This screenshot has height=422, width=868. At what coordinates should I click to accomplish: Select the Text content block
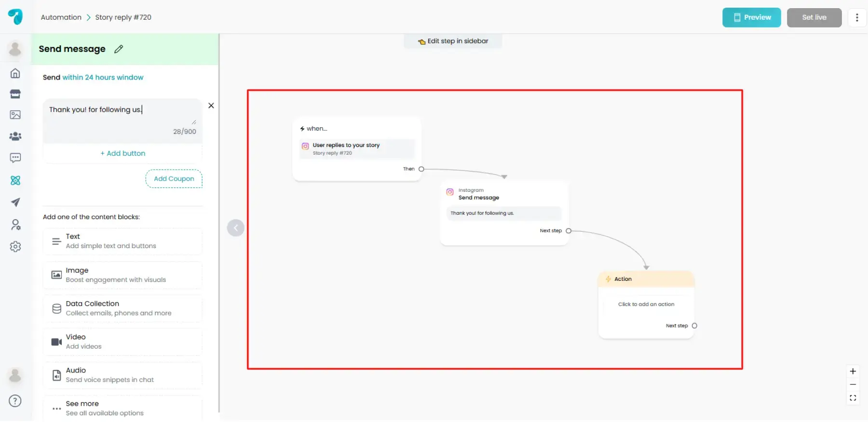[x=122, y=241]
